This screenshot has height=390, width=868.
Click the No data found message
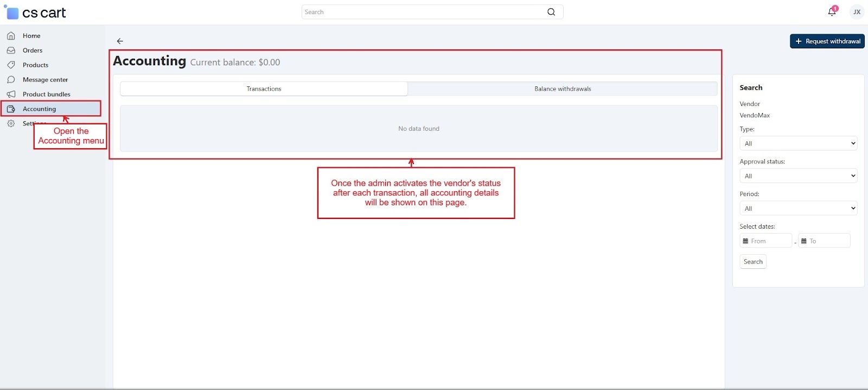click(x=419, y=129)
